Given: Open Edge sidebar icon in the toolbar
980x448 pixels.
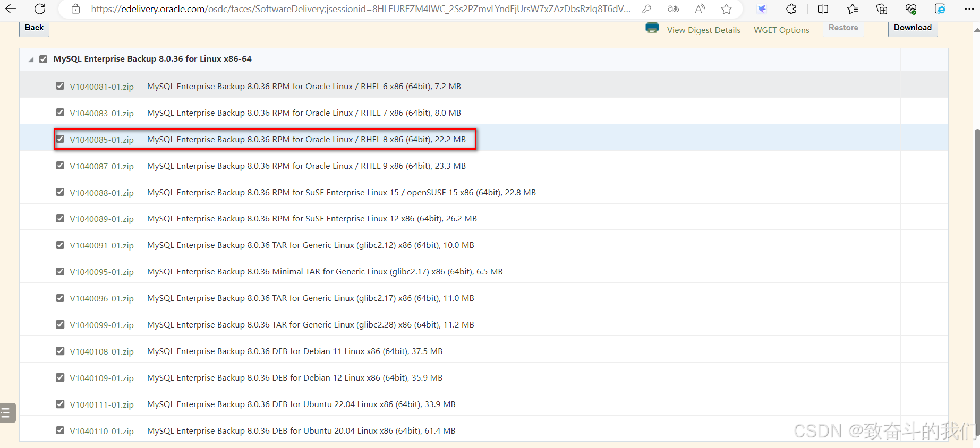Looking at the screenshot, I should [940, 8].
